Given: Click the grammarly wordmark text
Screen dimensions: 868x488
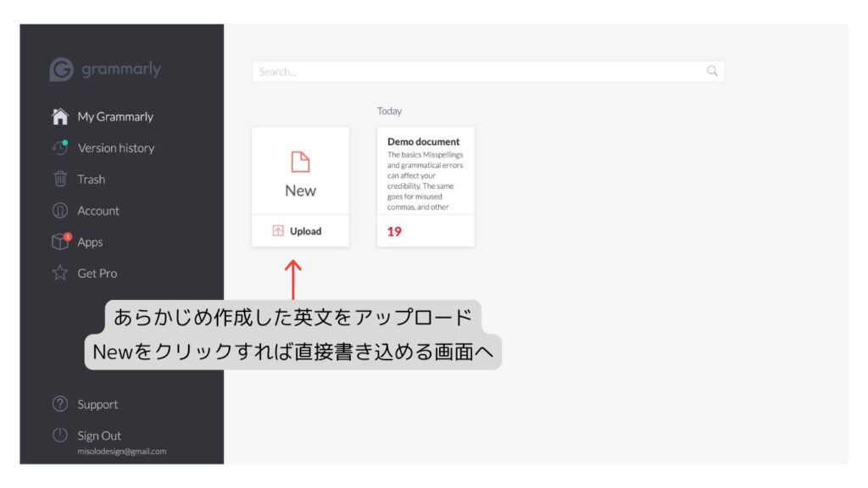Looking at the screenshot, I should (121, 69).
